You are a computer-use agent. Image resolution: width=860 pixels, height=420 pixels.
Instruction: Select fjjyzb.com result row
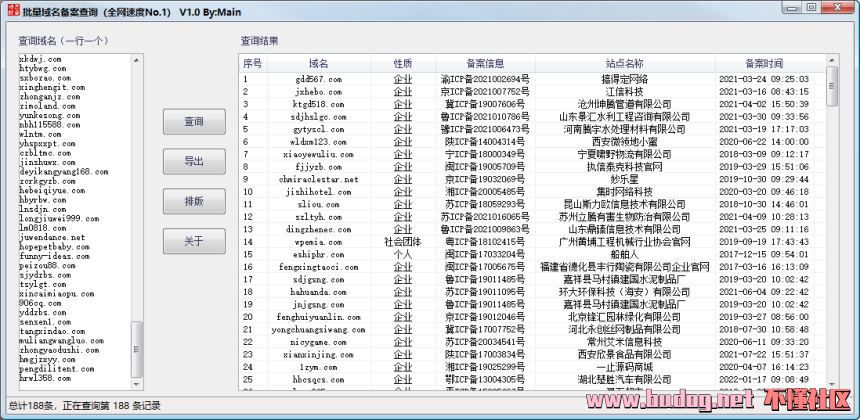[x=531, y=167]
